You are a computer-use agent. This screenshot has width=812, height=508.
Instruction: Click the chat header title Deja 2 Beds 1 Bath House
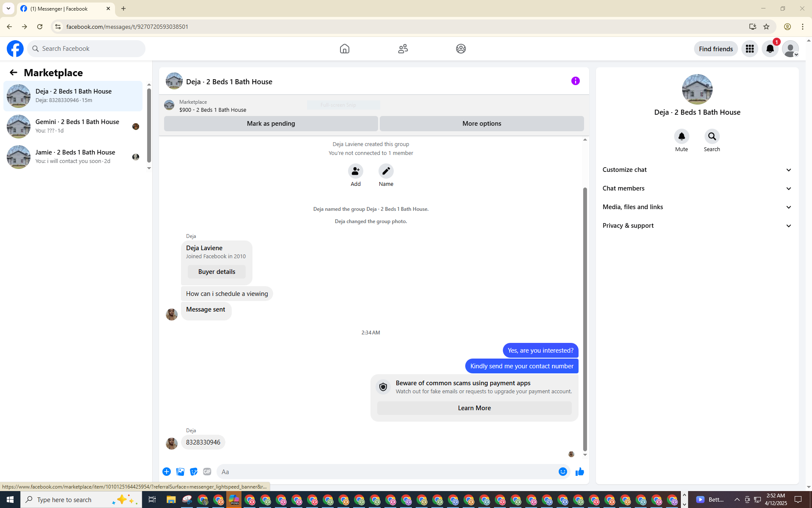[229, 82]
